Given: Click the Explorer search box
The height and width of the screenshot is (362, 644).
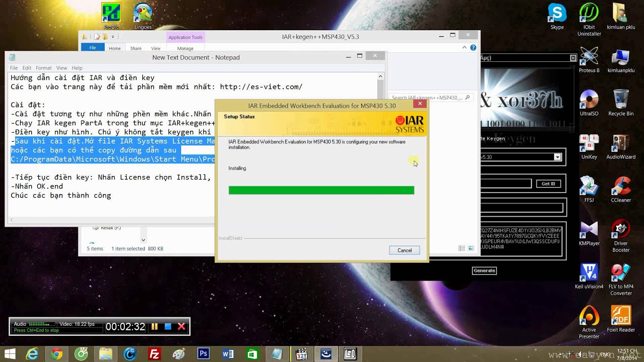Looking at the screenshot, I should pyautogui.click(x=432, y=98).
